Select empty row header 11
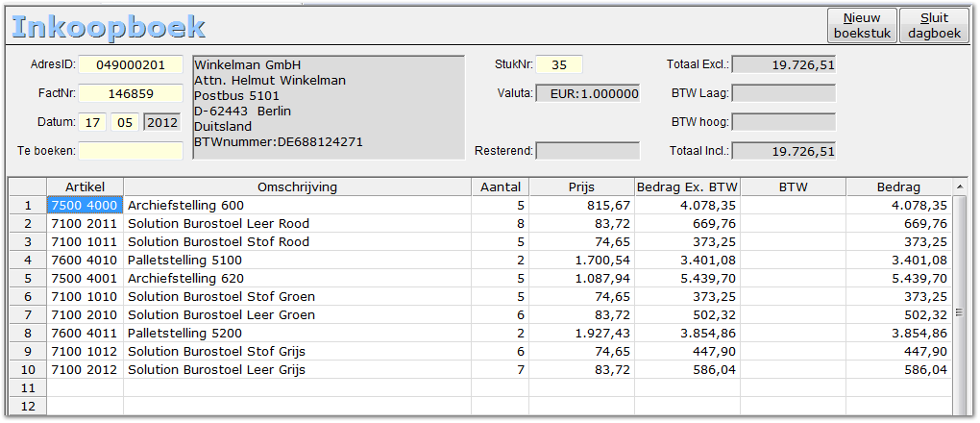The width and height of the screenshot is (980, 423). coord(28,387)
